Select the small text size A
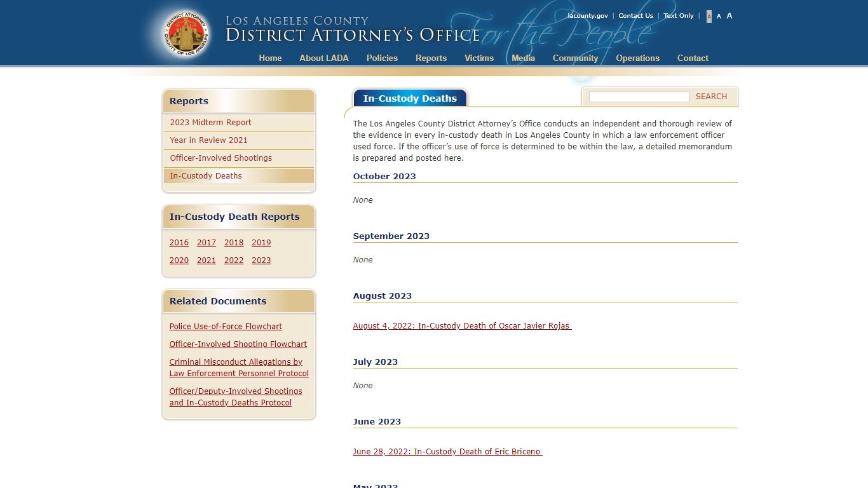 (x=709, y=17)
